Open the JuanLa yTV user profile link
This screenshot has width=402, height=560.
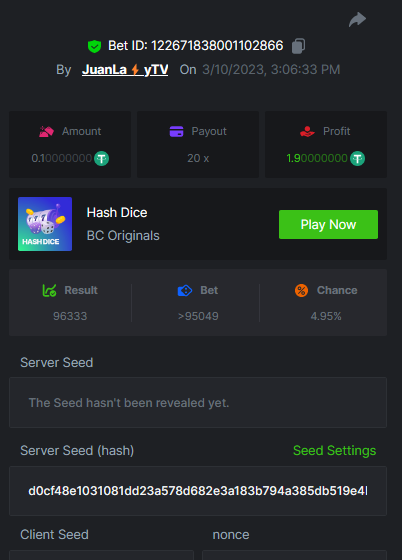[125, 70]
